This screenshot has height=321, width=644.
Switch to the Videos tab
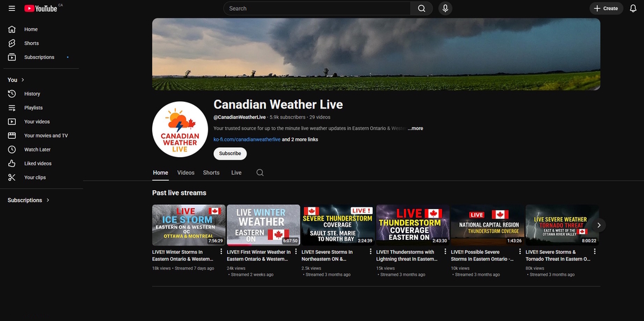point(186,173)
